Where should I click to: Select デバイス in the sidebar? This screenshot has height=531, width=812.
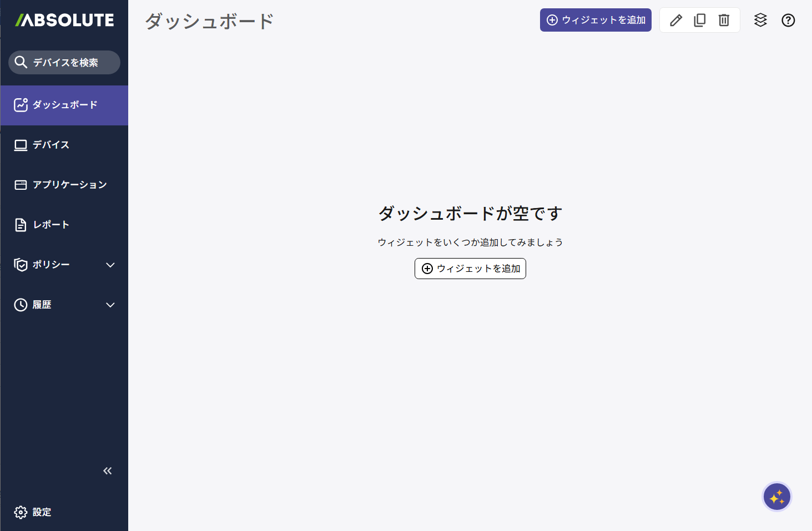[x=51, y=145]
